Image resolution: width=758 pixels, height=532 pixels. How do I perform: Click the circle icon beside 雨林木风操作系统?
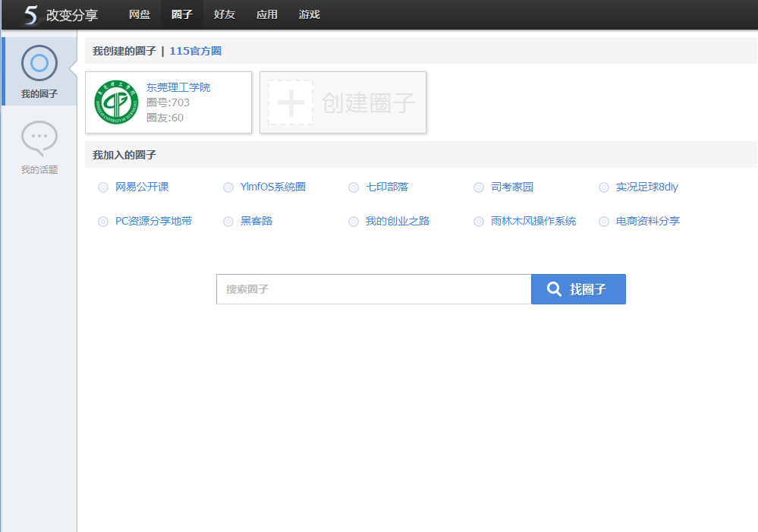click(x=479, y=222)
